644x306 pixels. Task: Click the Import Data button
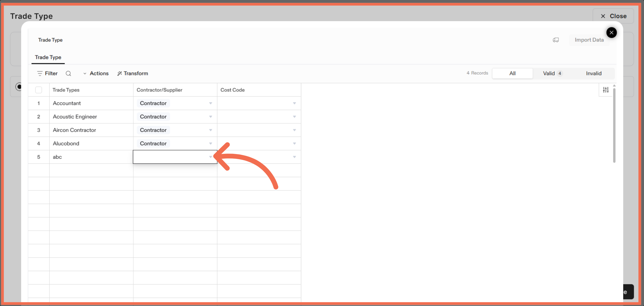[589, 40]
